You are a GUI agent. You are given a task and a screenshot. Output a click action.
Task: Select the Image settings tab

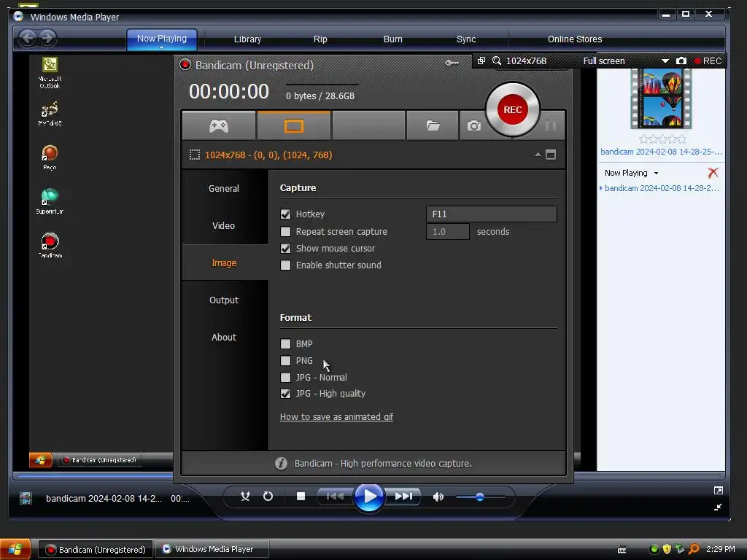pyautogui.click(x=223, y=262)
